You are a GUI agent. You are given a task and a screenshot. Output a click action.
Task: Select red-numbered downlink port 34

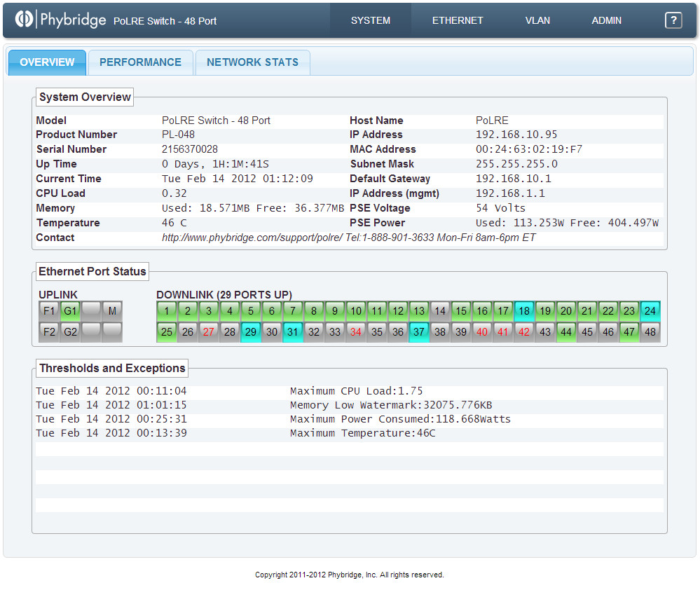(356, 332)
